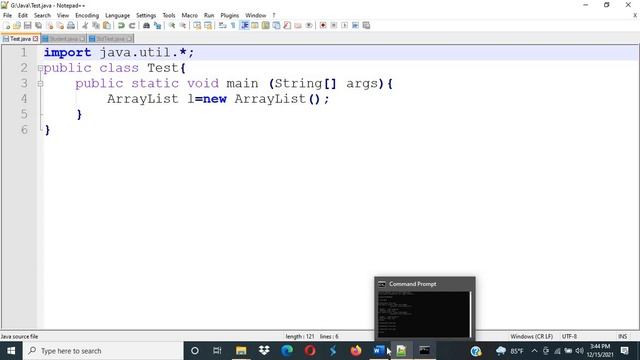Zoom out using toolbar icon
This screenshot has height=360, width=640.
[x=182, y=25]
